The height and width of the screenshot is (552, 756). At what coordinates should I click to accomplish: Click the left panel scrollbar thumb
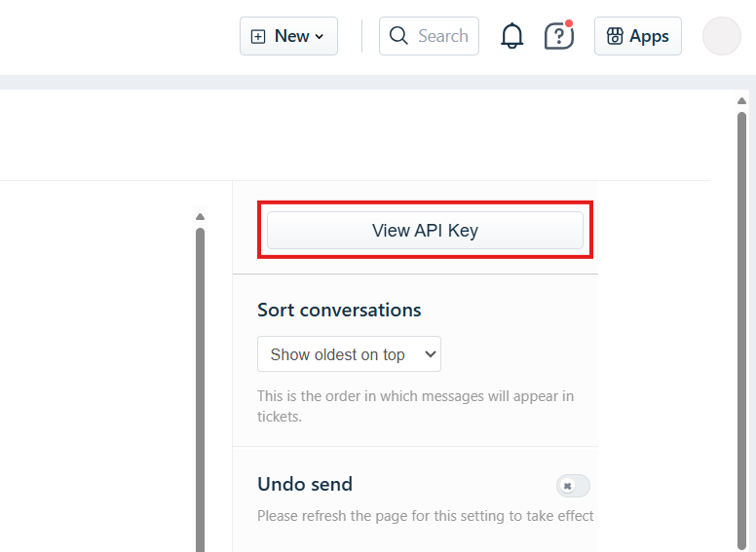point(200,389)
